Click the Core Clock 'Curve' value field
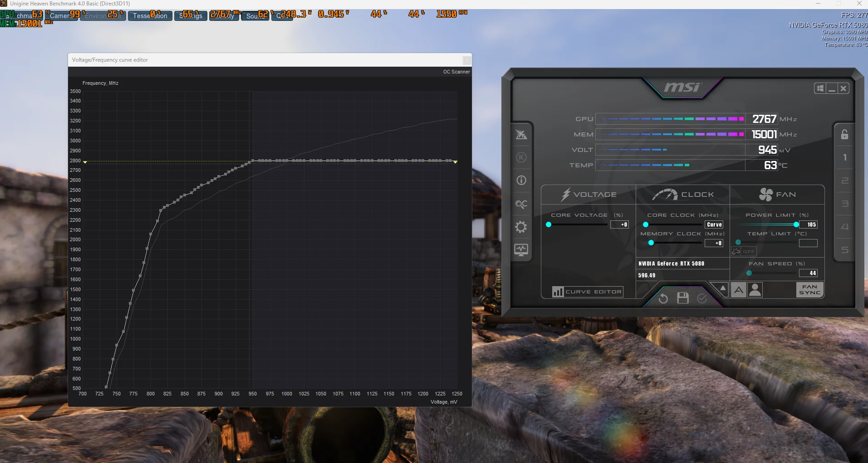This screenshot has width=868, height=463. (714, 224)
